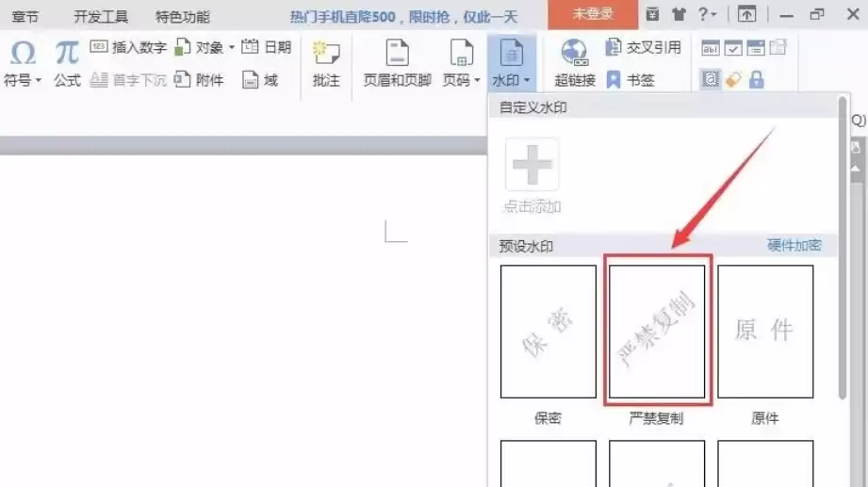Insert a formula with the π 公式 icon
This screenshot has width=868, height=487.
tap(67, 55)
